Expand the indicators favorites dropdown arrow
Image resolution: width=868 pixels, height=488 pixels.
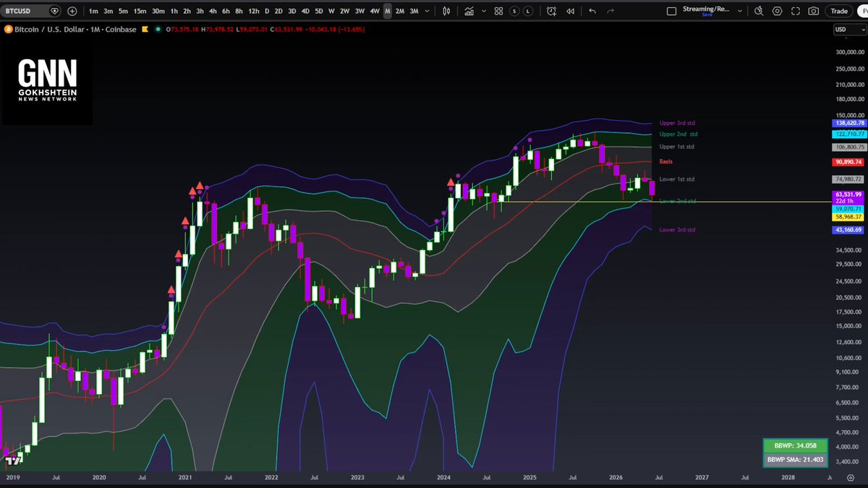[483, 11]
